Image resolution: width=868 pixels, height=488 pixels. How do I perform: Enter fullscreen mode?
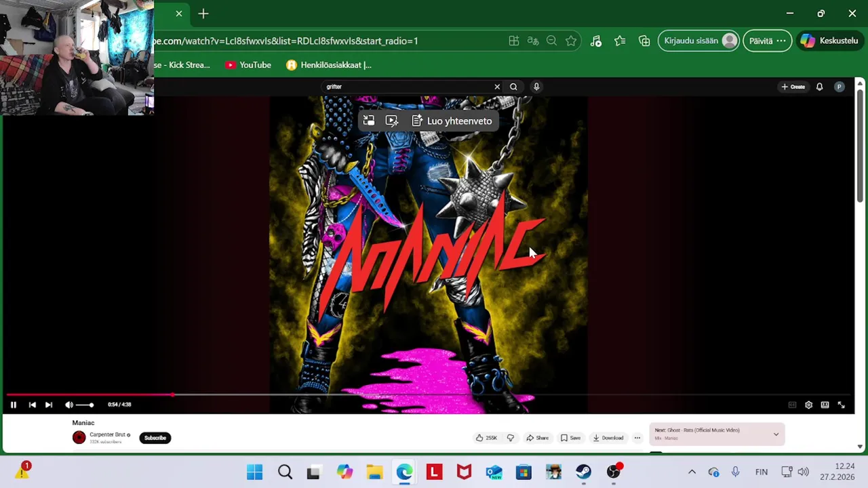point(841,405)
